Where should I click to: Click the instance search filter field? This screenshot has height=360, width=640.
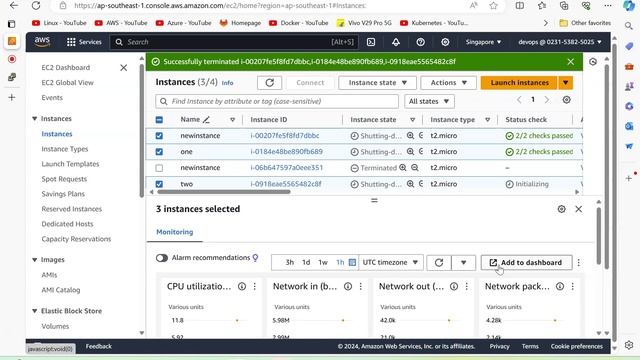click(x=277, y=101)
